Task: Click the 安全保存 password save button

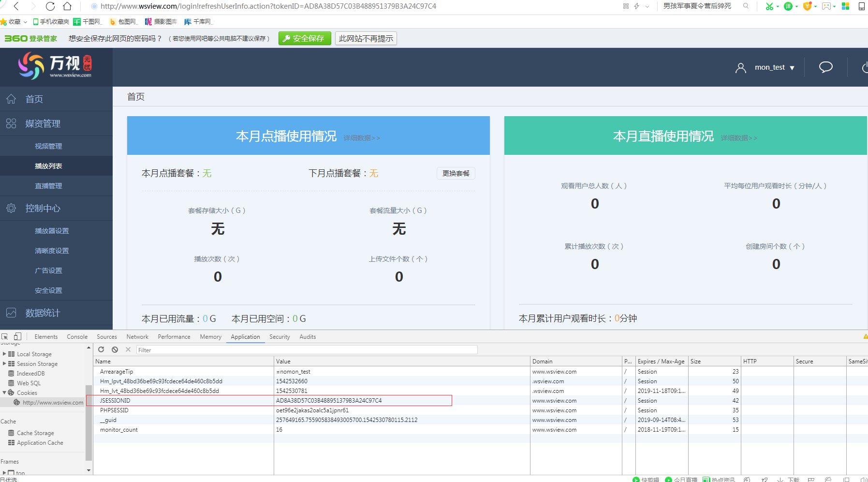Action: [x=304, y=38]
